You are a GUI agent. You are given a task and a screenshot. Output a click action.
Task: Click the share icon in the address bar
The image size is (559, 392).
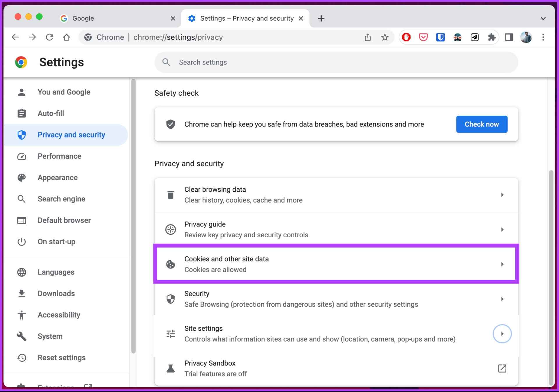pyautogui.click(x=368, y=37)
